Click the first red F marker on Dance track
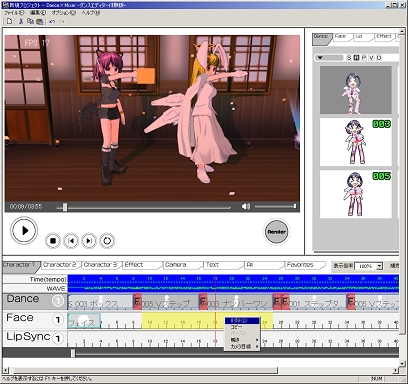This screenshot has height=384, width=408. (x=137, y=301)
